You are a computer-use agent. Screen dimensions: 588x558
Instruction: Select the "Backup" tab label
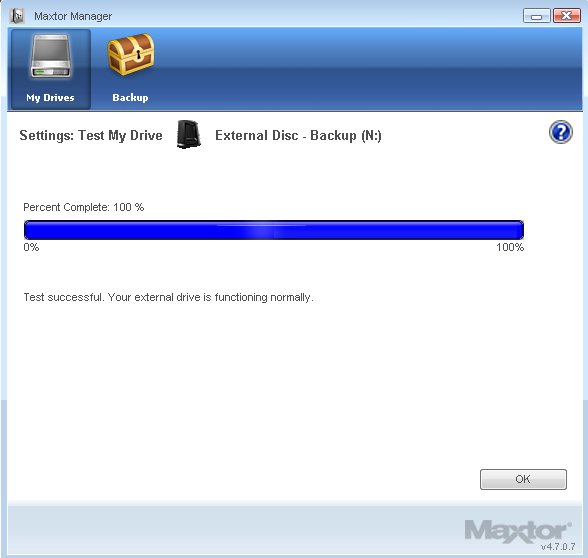tap(130, 98)
